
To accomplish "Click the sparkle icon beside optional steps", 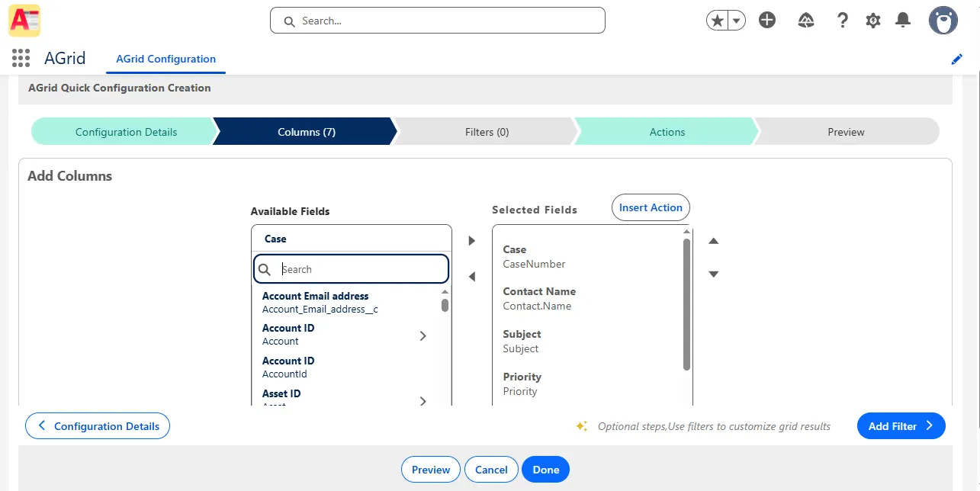I will tap(582, 426).
